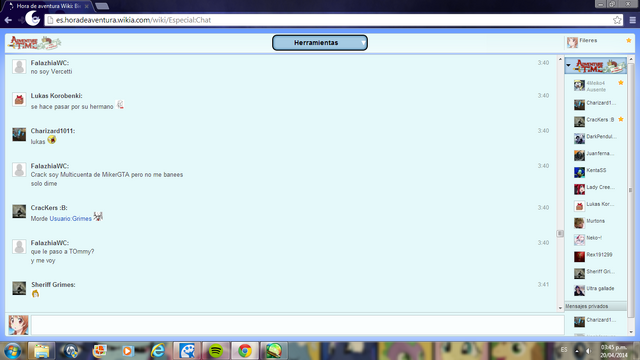
Task: Bookmark page with the star icon
Action: pyautogui.click(x=617, y=20)
